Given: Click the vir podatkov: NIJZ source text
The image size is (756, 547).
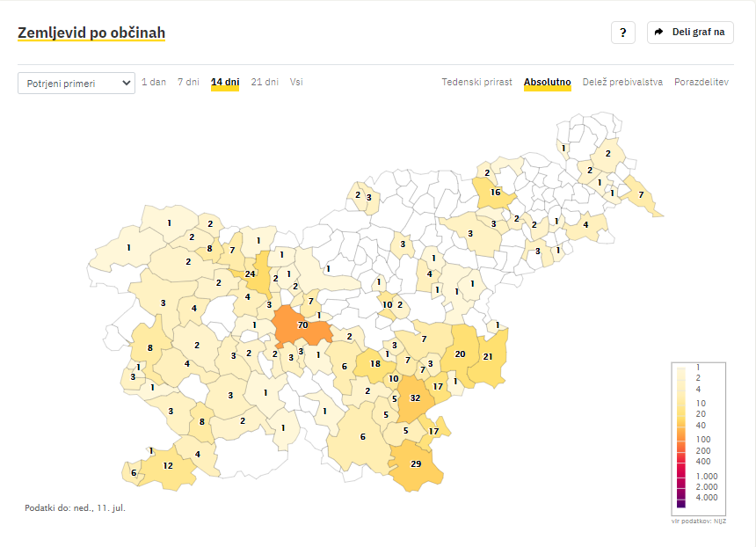Looking at the screenshot, I should 698,521.
